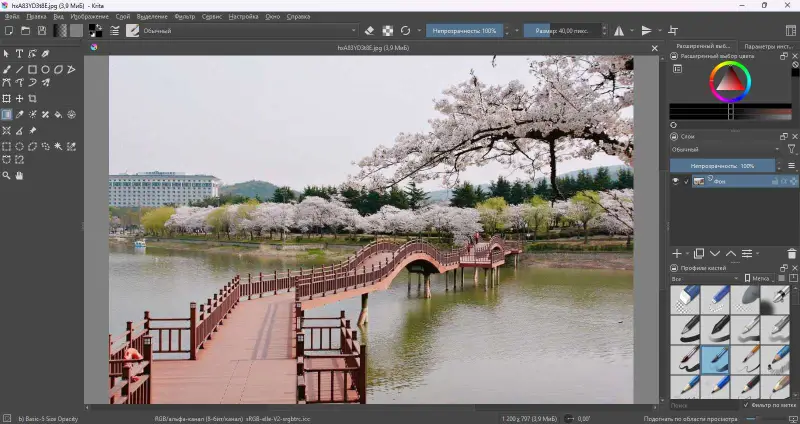Choose the Elliptical Selection tool

click(x=19, y=146)
